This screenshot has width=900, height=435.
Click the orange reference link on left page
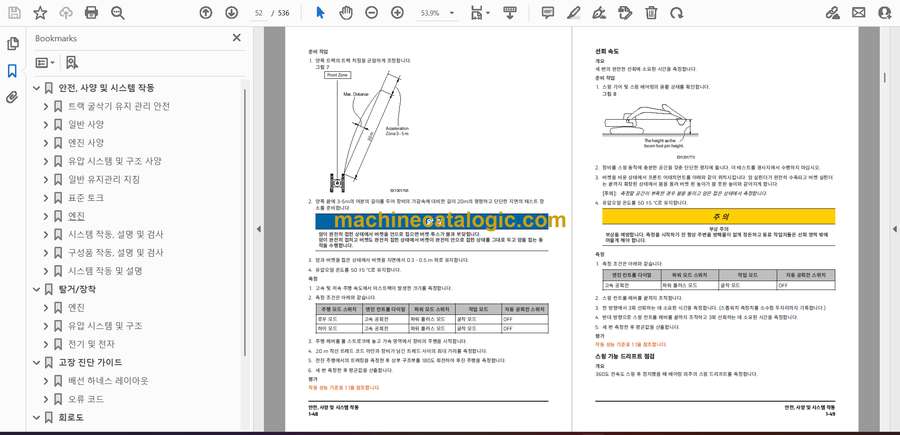click(x=344, y=387)
